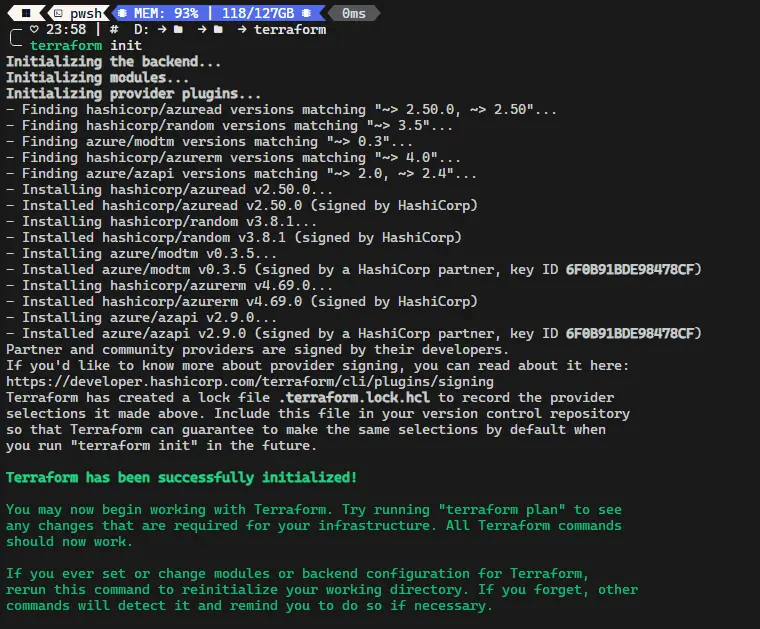Click the heart icon beside the time

point(34,30)
